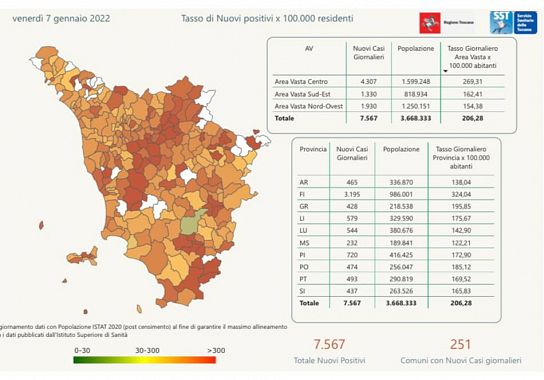The width and height of the screenshot is (544, 380).
Task: Click the AV column header
Action: 309,49
